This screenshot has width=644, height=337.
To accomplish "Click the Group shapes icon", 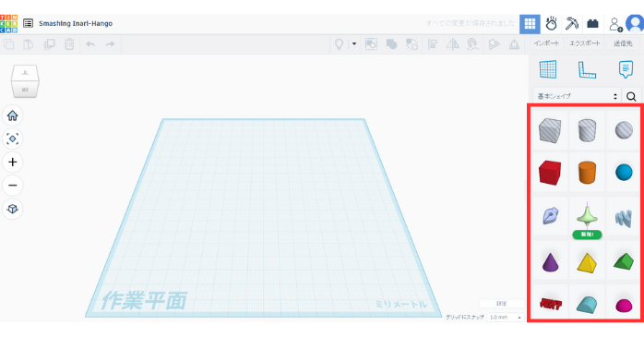I will click(x=392, y=44).
